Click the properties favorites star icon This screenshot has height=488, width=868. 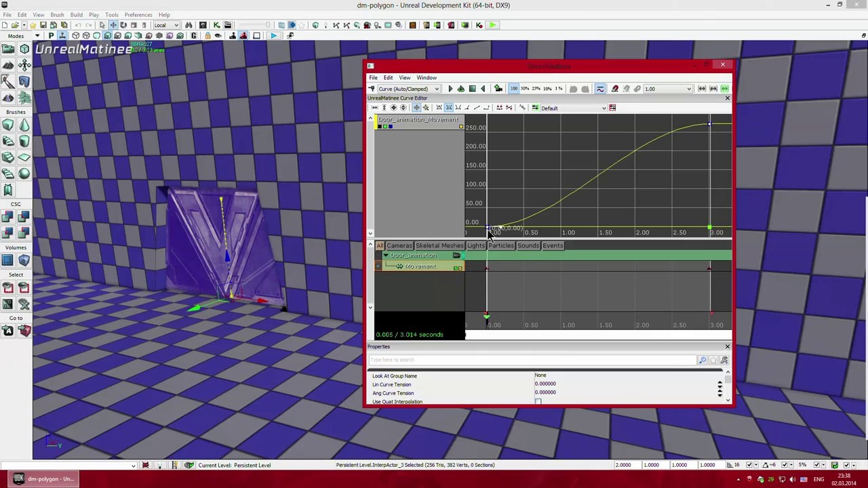[713, 360]
